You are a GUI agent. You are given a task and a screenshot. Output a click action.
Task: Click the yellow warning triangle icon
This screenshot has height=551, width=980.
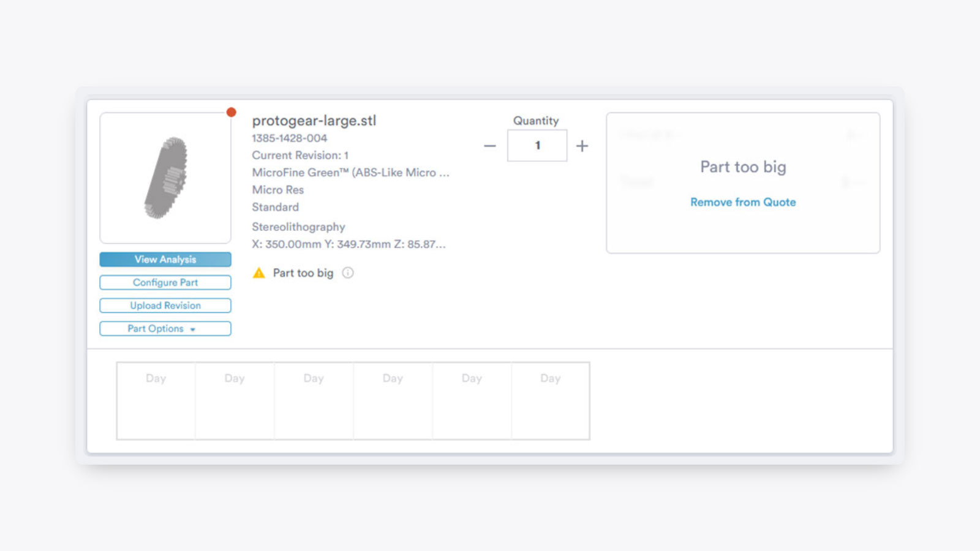[259, 273]
